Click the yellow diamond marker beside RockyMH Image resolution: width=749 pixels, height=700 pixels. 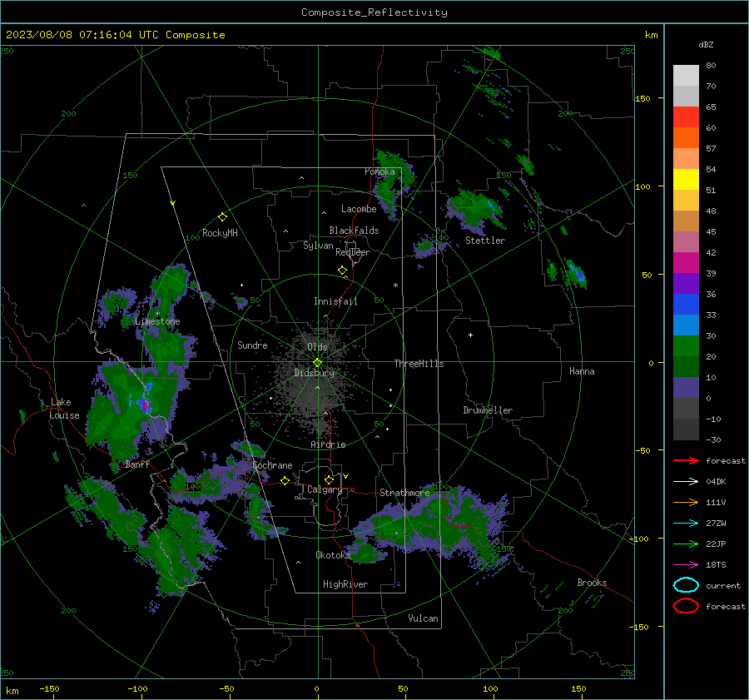(x=222, y=217)
